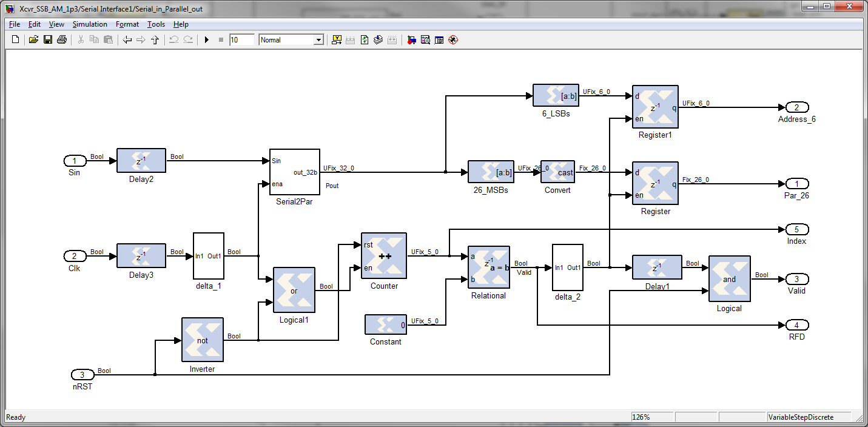Screen dimensions: 868x427
Task: Select the Serial2Par block
Action: [295, 172]
